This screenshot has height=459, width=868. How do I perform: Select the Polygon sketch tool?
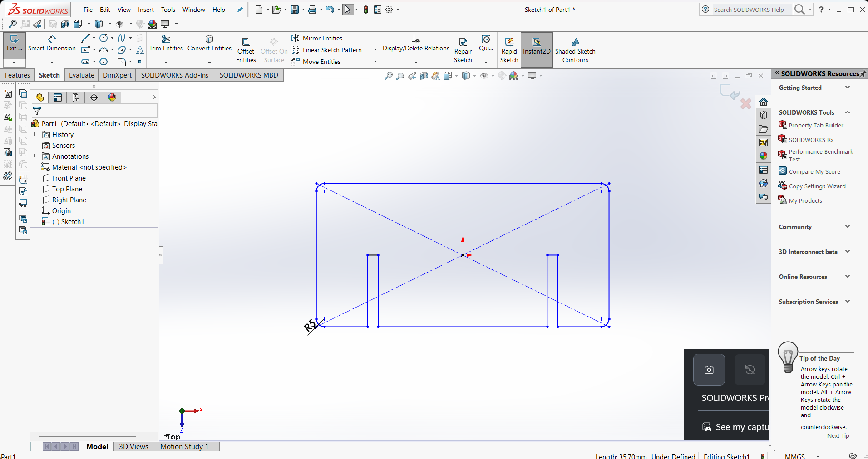(x=104, y=62)
